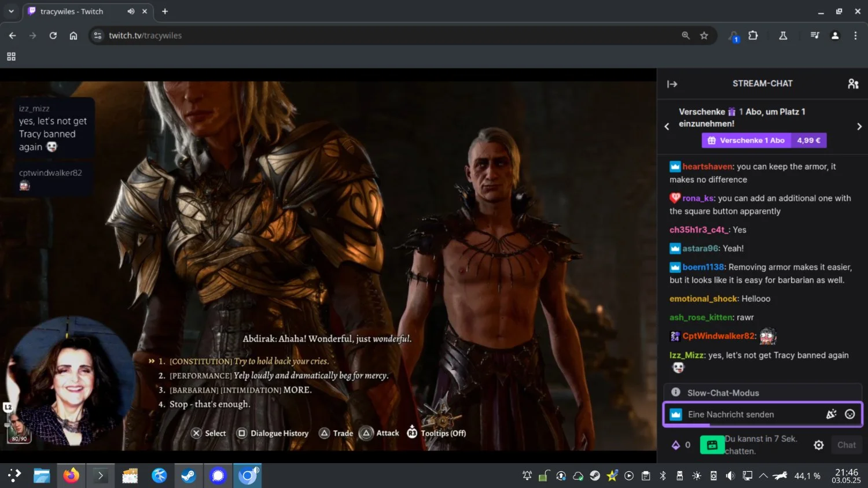The height and width of the screenshot is (488, 868).
Task: Open the chat community members list
Action: coord(853,84)
